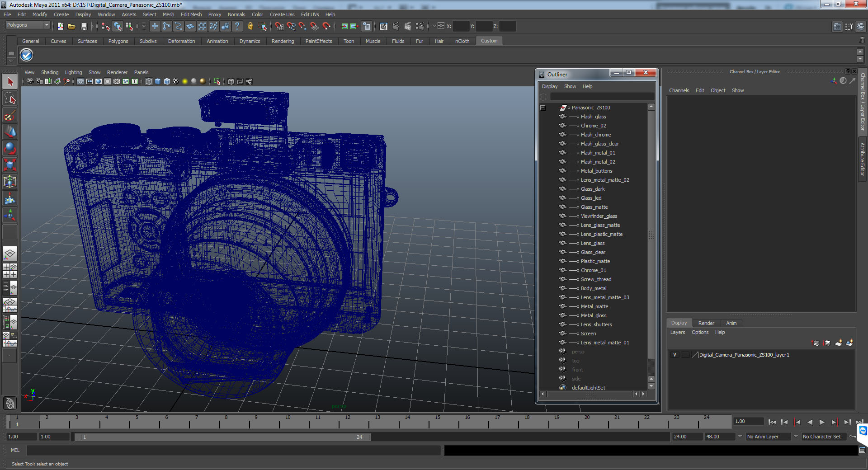Open a scene with folder icon

(x=71, y=26)
